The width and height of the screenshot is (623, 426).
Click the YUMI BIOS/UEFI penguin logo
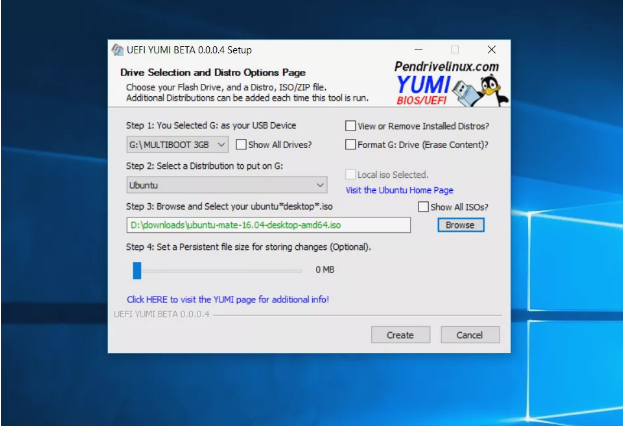coord(452,90)
